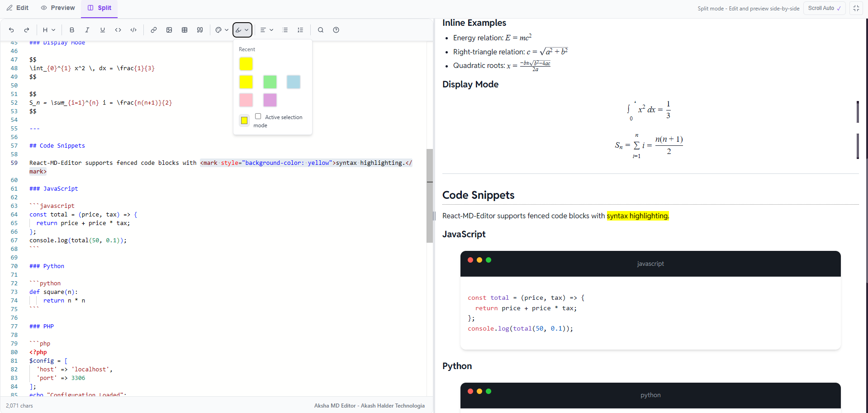Expand the heading level dropdown
This screenshot has height=413, width=868.
coord(49,30)
